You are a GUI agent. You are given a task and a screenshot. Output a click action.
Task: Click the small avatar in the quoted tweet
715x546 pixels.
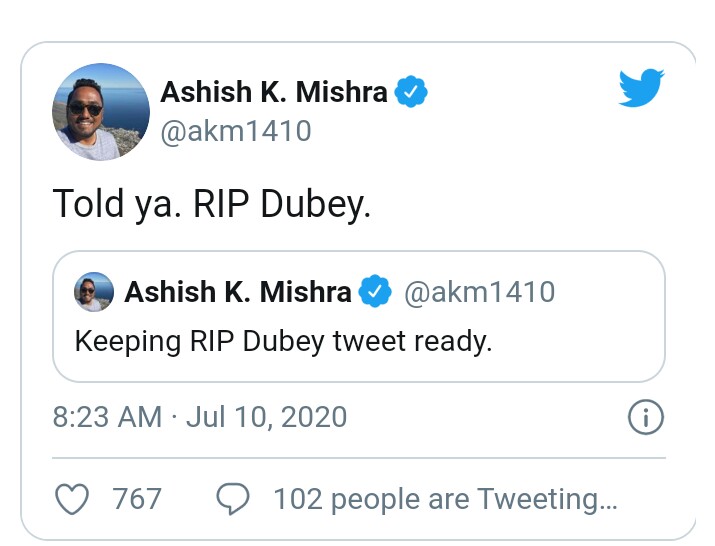point(94,293)
